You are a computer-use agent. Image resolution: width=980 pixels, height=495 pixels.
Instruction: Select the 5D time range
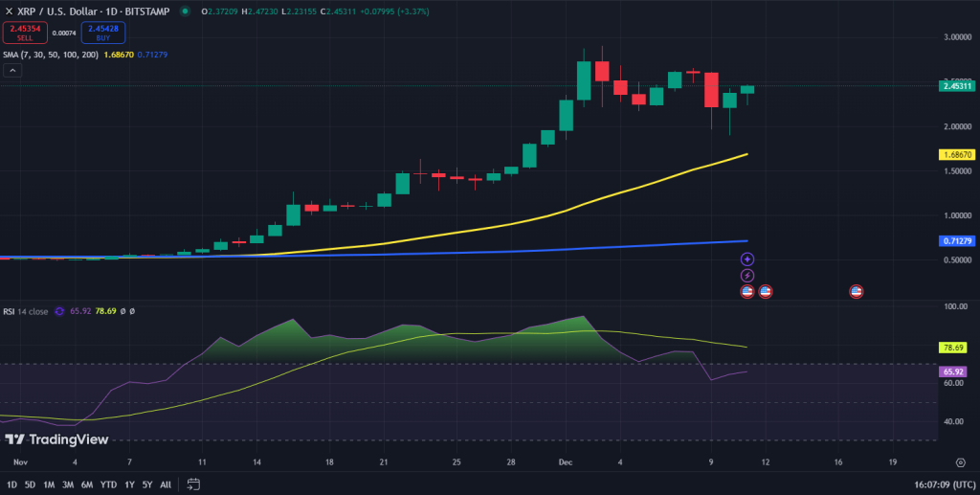(30, 484)
